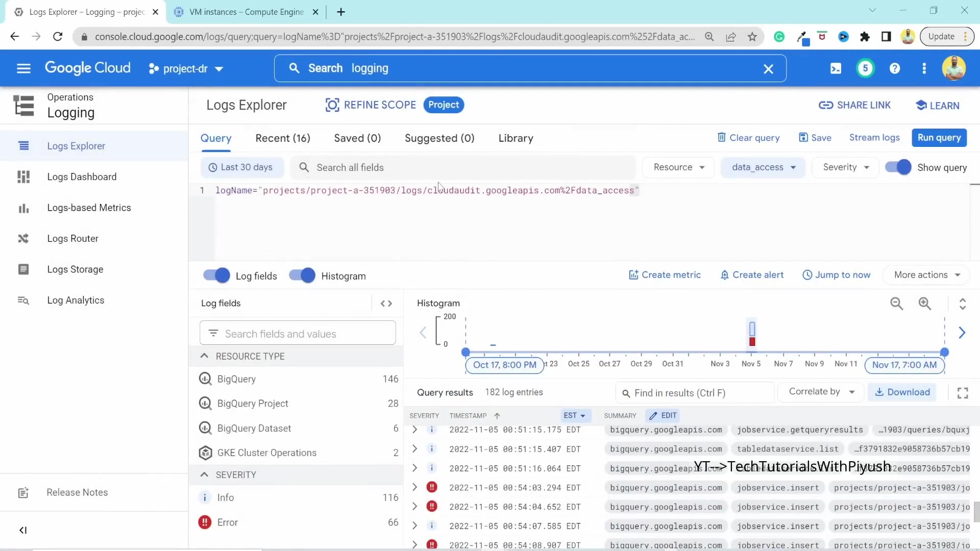Collapse the Log fields panel
Image resolution: width=980 pixels, height=551 pixels.
pos(386,304)
